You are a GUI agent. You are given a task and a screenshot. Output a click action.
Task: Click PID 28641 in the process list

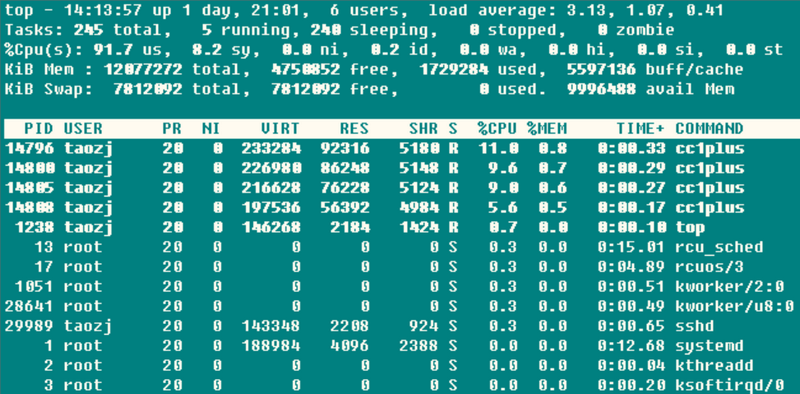(x=29, y=306)
